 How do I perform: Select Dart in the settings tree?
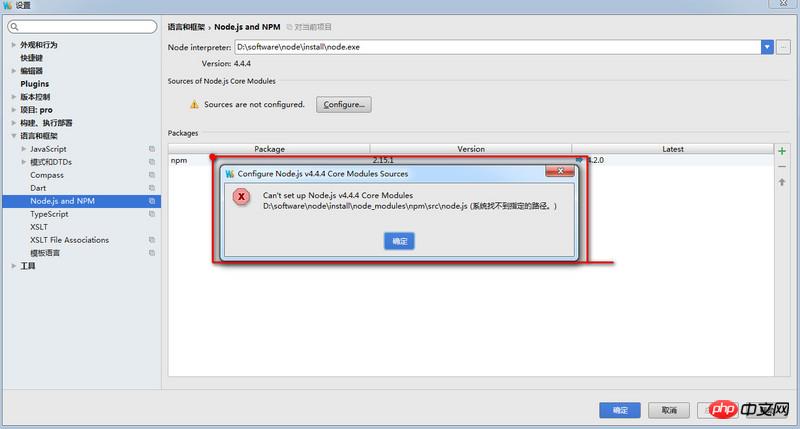(x=38, y=188)
